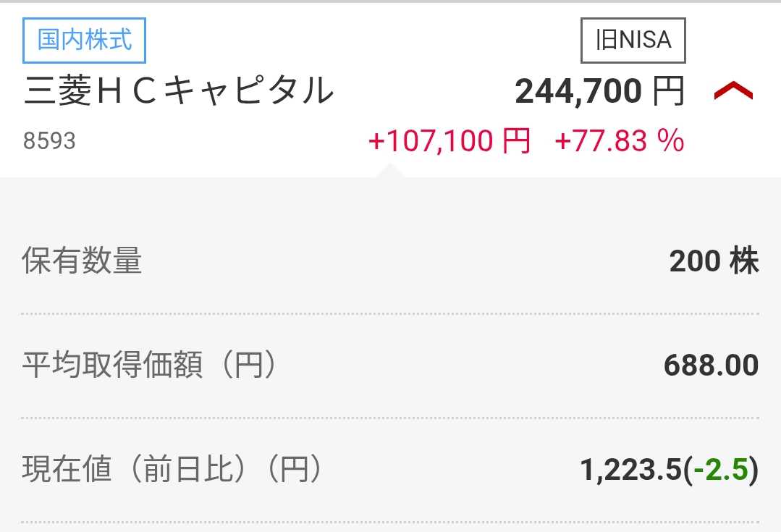
Task: Tap the +77.83 % gain percentage
Action: click(x=619, y=140)
